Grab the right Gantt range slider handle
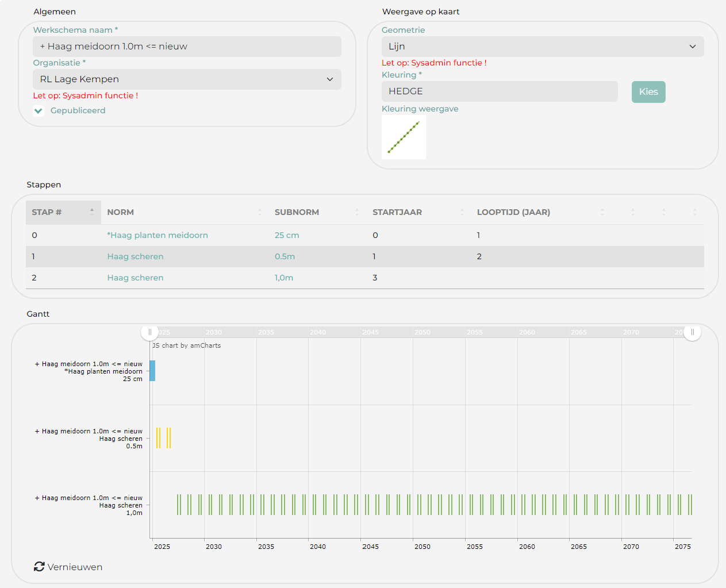This screenshot has height=588, width=726. click(692, 332)
